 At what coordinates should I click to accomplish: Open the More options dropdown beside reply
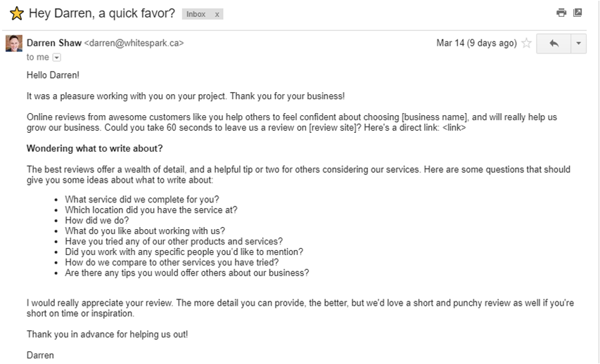578,44
